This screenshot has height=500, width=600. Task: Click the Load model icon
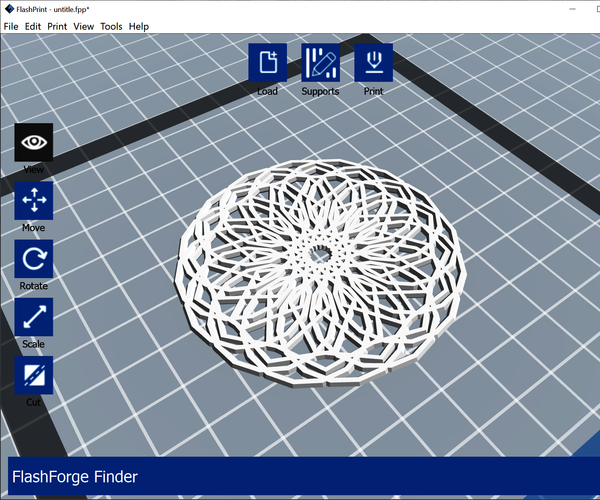pos(267,62)
